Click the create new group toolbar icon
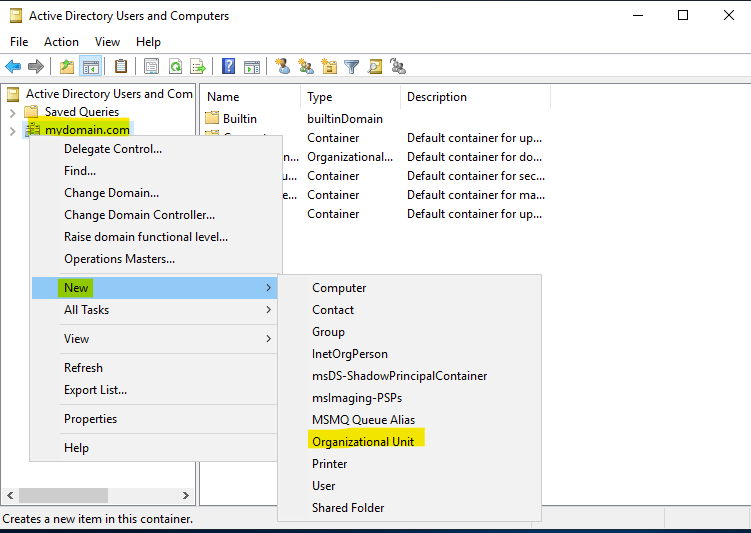Viewport: 751px width, 533px height. (306, 67)
